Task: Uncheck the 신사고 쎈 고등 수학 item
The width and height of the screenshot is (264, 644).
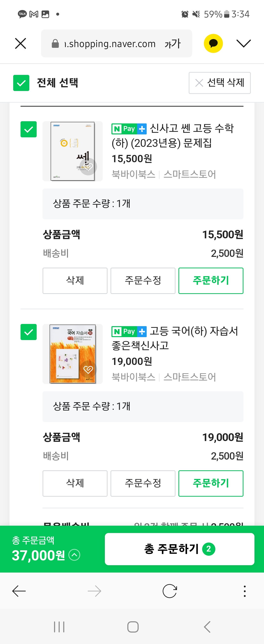Action: click(x=29, y=130)
